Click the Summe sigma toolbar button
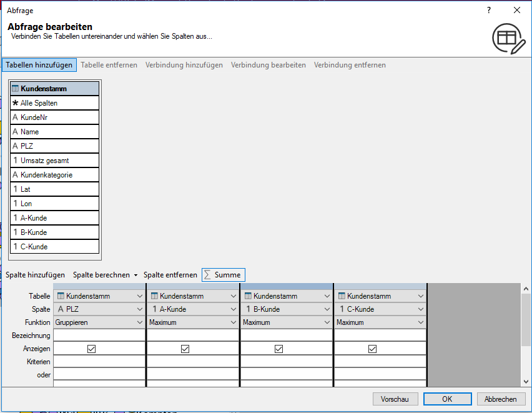Screen dimensions: 532x413 224,275
